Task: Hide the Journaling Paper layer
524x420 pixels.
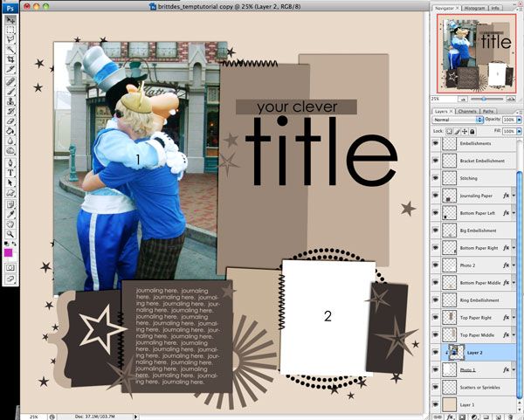Action: coord(436,196)
